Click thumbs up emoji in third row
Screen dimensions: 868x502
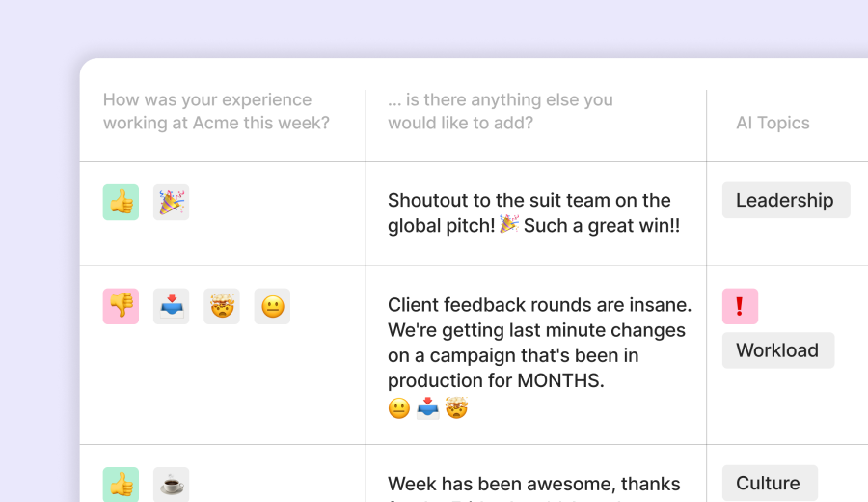[121, 485]
